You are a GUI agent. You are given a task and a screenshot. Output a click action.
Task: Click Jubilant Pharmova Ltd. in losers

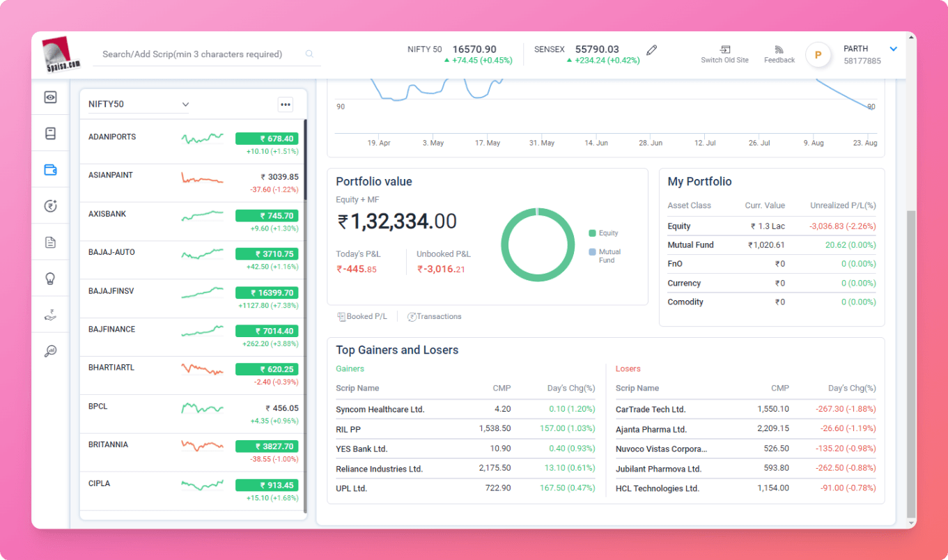[658, 469]
